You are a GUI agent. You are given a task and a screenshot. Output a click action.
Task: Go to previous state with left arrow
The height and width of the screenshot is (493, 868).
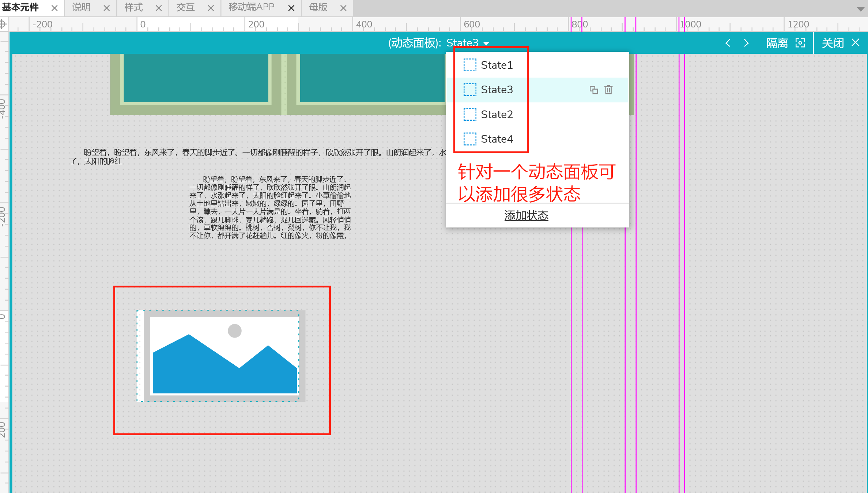click(728, 43)
